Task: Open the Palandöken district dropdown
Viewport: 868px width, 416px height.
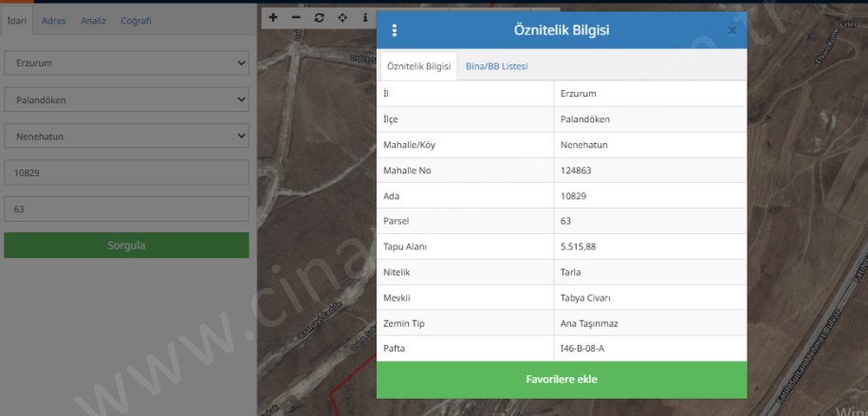Action: (126, 99)
